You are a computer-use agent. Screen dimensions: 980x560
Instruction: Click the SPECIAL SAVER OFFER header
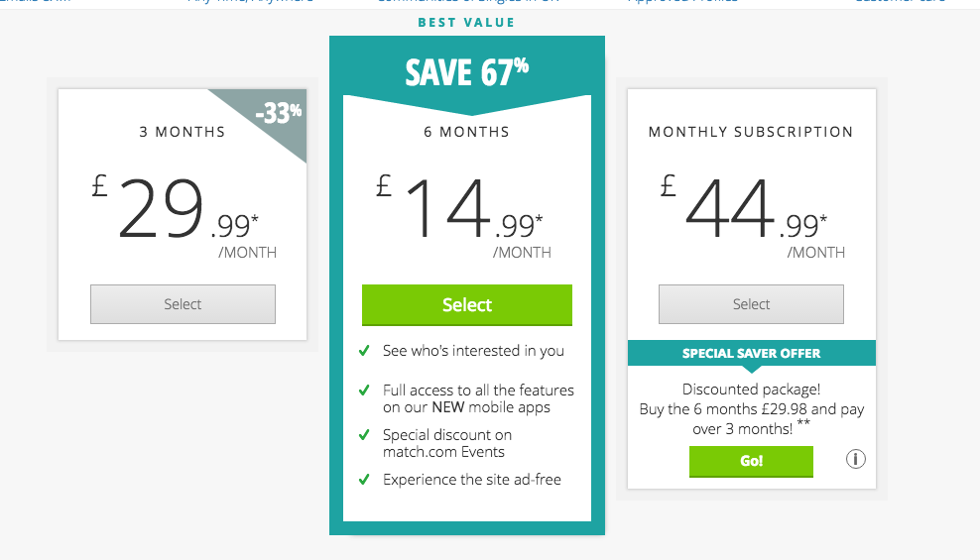point(751,354)
